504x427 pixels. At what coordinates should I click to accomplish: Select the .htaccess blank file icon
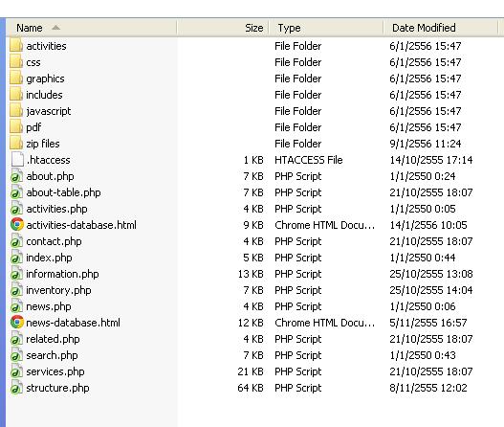[x=17, y=160]
